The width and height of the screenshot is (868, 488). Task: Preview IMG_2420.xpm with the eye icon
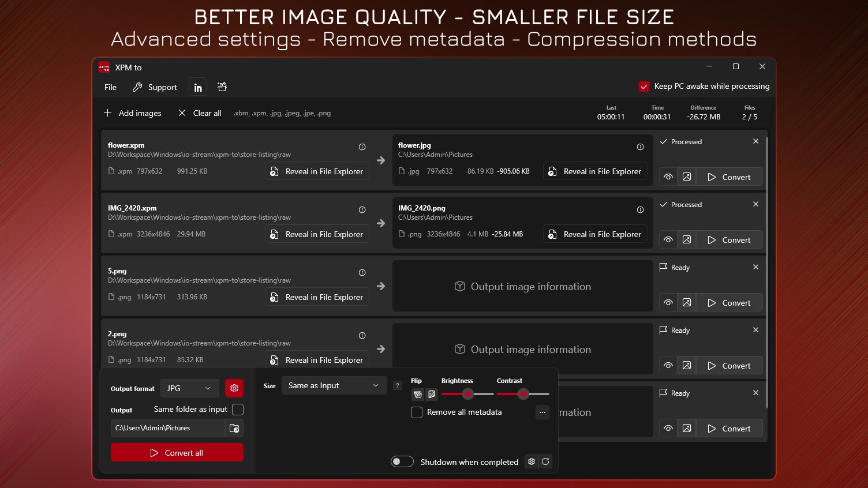668,240
